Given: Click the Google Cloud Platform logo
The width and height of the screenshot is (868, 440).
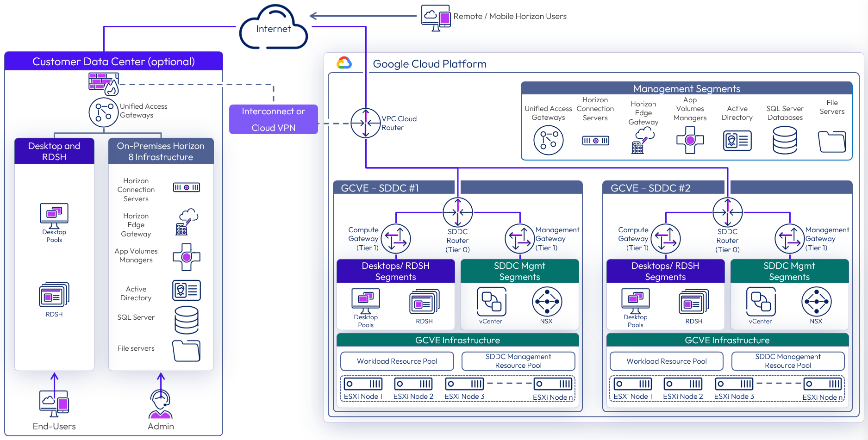Looking at the screenshot, I should coord(344,63).
